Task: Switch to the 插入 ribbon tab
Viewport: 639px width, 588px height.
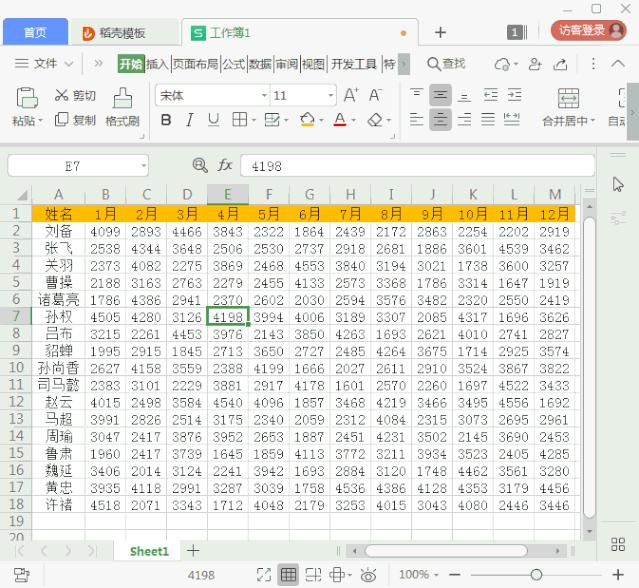Action: [157, 64]
